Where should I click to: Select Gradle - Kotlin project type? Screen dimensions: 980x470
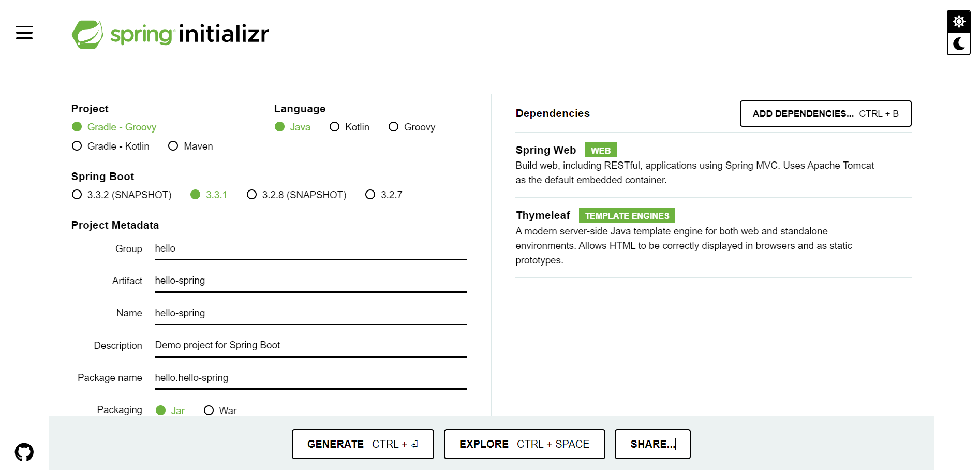tap(111, 146)
